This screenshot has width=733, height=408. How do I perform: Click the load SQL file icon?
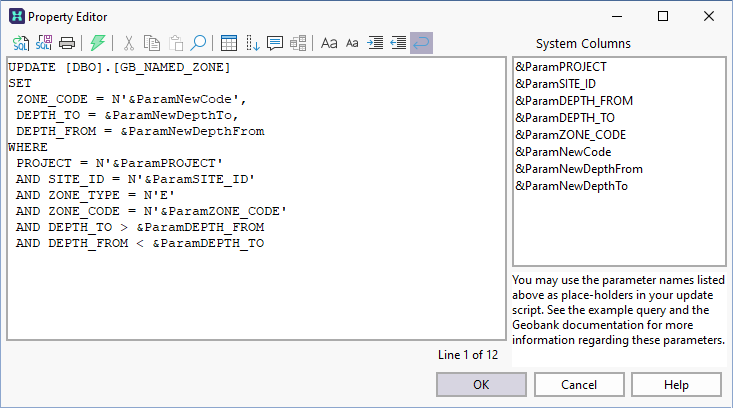(x=21, y=43)
